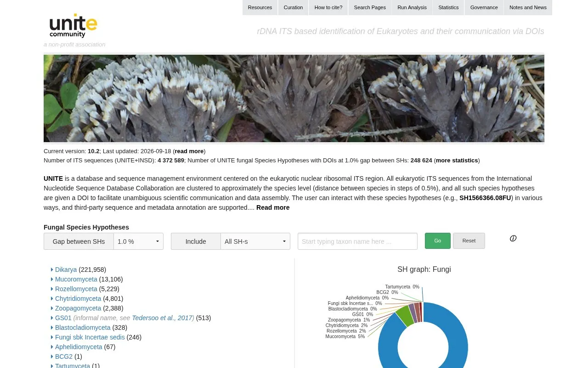The width and height of the screenshot is (588, 368).
Task: Click the 'Rozellomyceta 2%' chart label
Action: pos(346,331)
